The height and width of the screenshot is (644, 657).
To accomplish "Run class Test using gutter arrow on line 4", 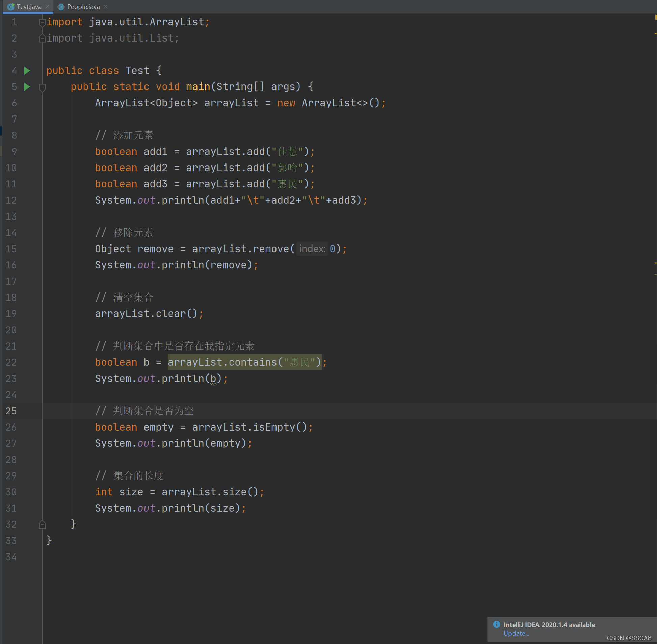I will point(27,70).
